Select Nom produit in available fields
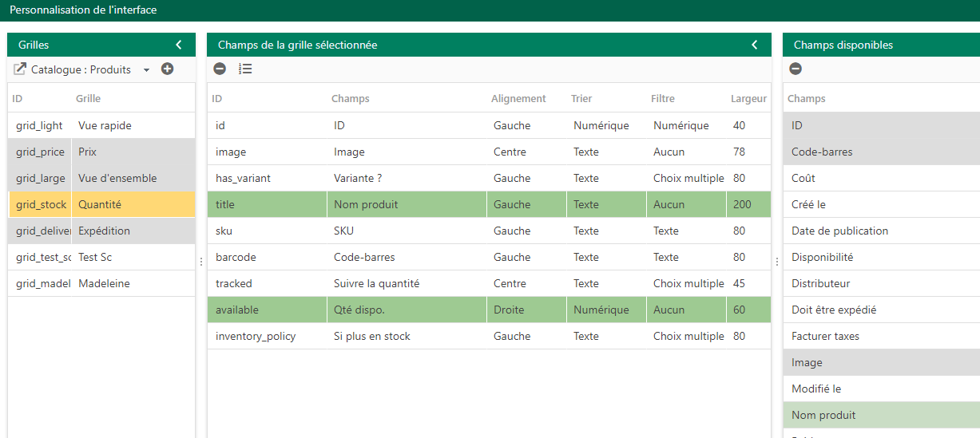 point(881,415)
